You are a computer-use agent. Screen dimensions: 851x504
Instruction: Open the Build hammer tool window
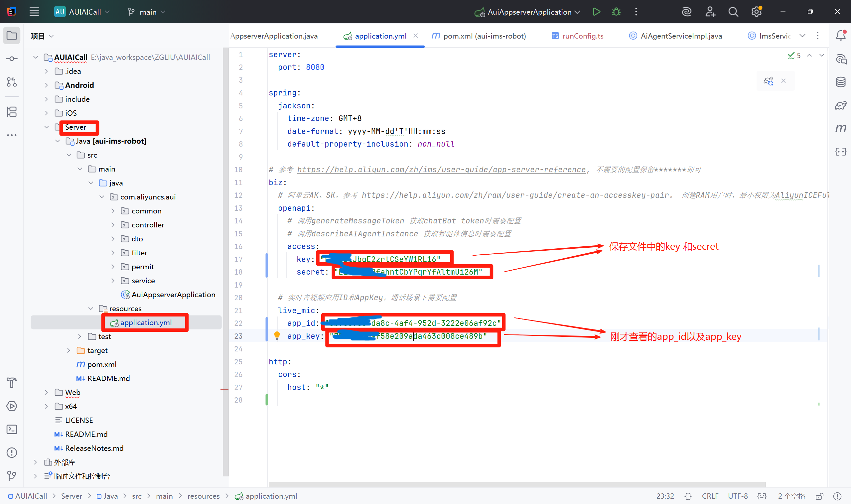[12, 383]
